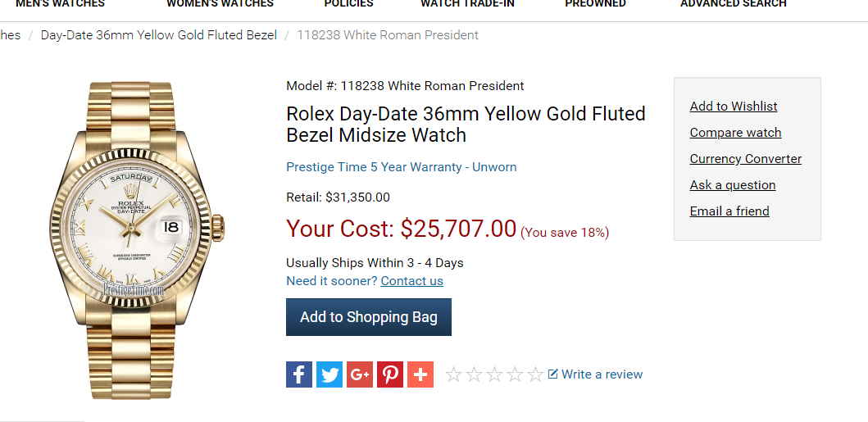Add to Shopping Bag
The image size is (868, 422).
pos(369,317)
